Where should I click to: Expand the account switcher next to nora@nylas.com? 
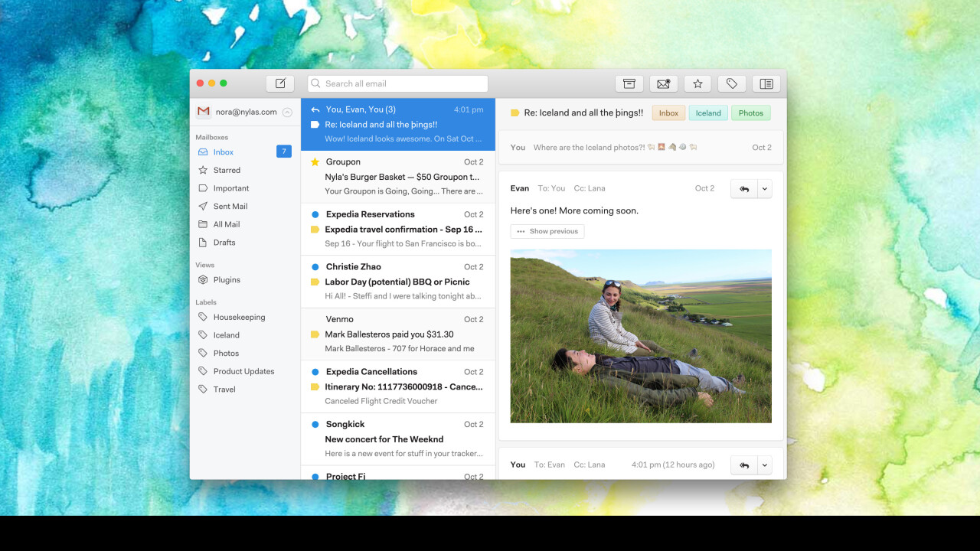click(287, 112)
